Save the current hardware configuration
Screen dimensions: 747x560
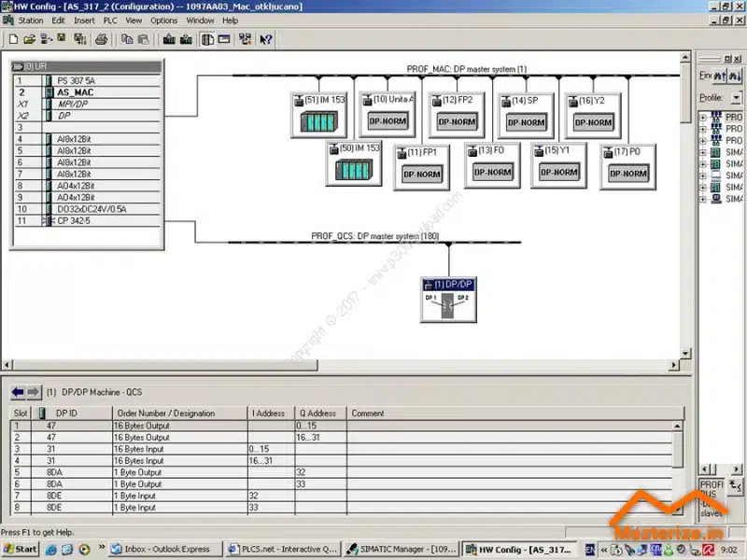pyautogui.click(x=60, y=38)
